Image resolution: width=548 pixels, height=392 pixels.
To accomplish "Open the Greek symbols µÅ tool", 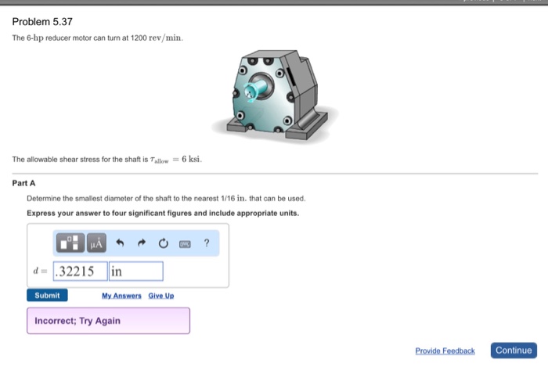I will click(x=96, y=243).
